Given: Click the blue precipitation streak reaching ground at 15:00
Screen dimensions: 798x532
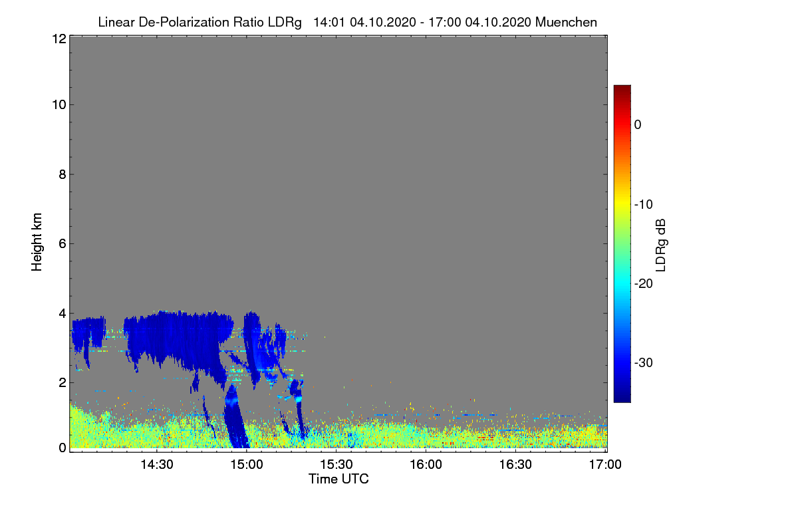Looking at the screenshot, I should pyautogui.click(x=235, y=416).
